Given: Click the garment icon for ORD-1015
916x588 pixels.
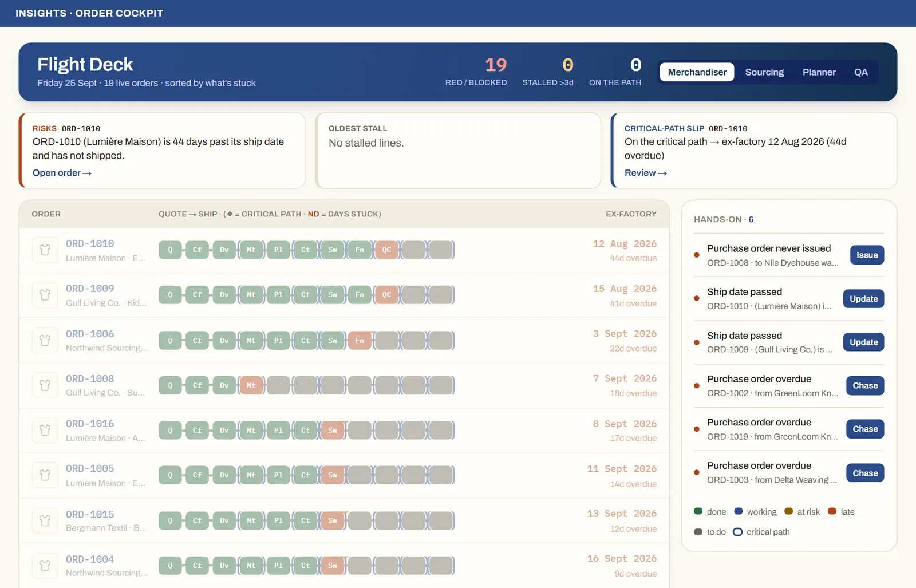Looking at the screenshot, I should (x=45, y=520).
